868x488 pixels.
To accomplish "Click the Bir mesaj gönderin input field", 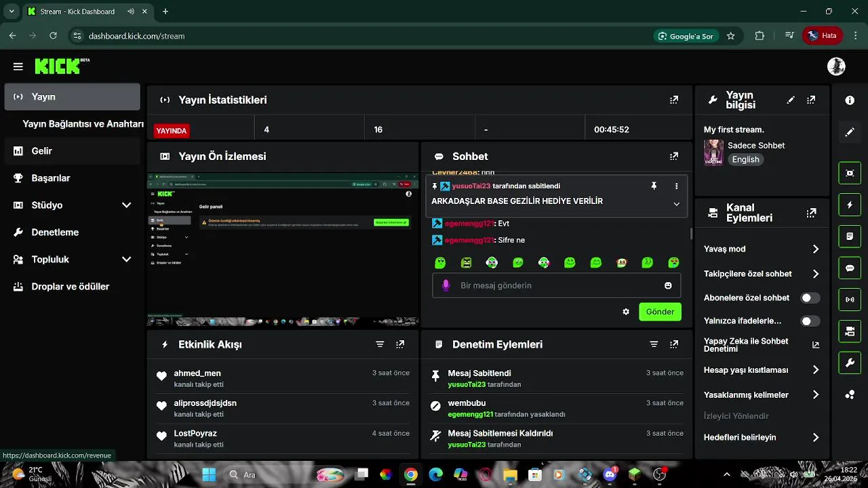I will tap(556, 285).
